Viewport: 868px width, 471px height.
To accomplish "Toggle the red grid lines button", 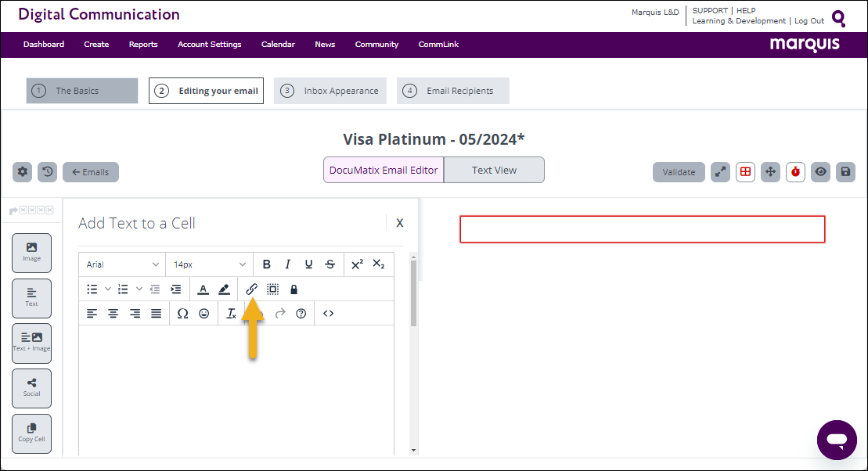I will (x=745, y=172).
